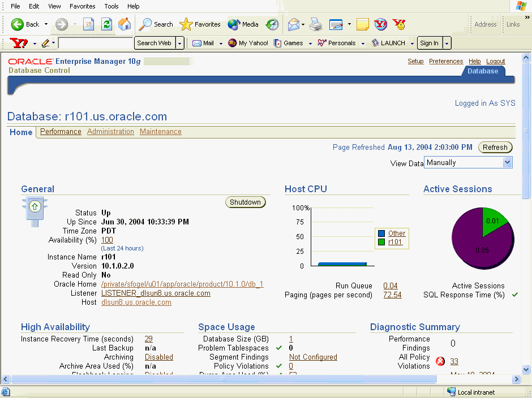Click the red policy violations error icon
Screen dimensions: 532x398
pyautogui.click(x=440, y=361)
